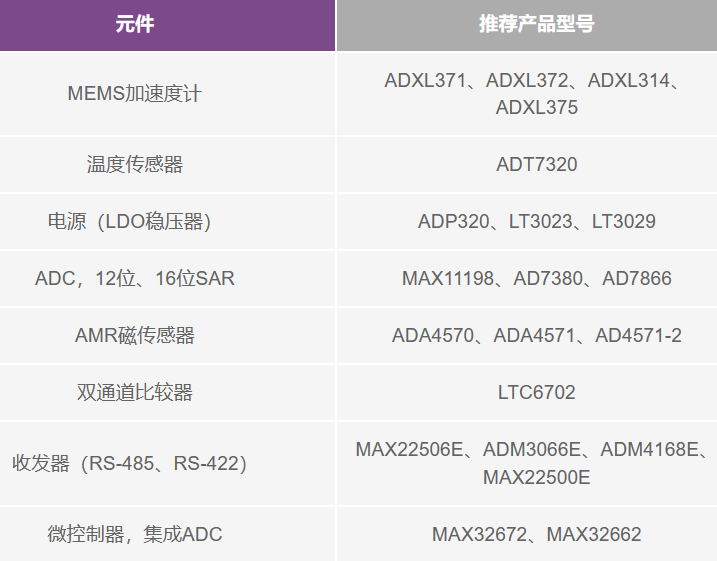717x561 pixels.
Task: Click the ADT7320 cell
Action: 527,165
